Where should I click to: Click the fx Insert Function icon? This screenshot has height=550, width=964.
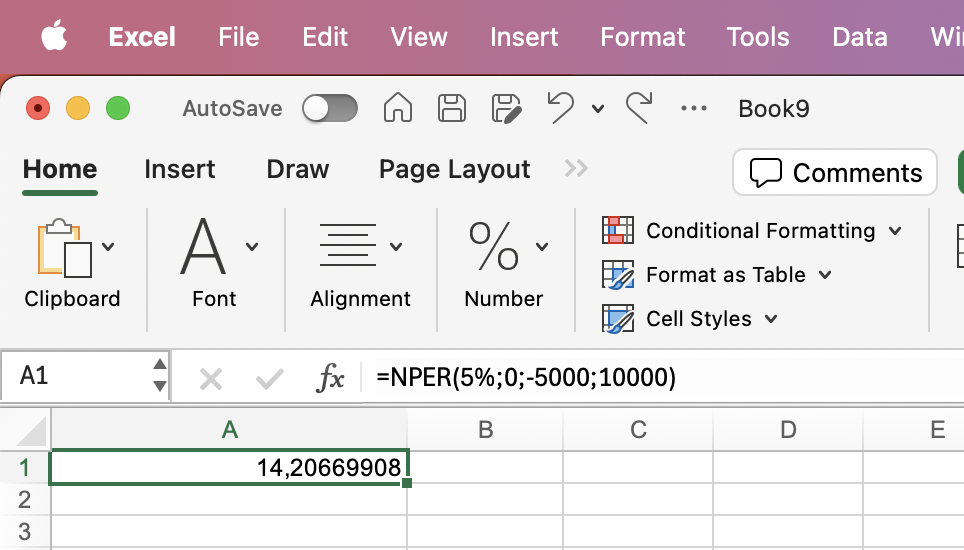(x=330, y=377)
